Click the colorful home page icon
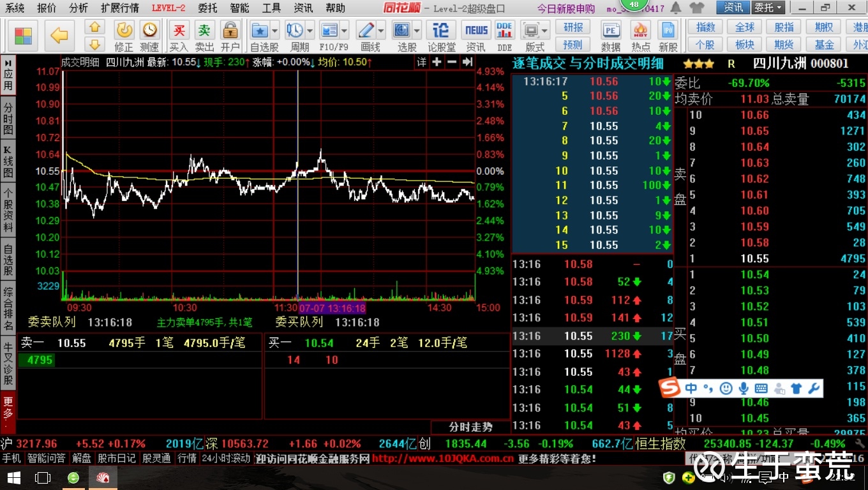 [23, 36]
